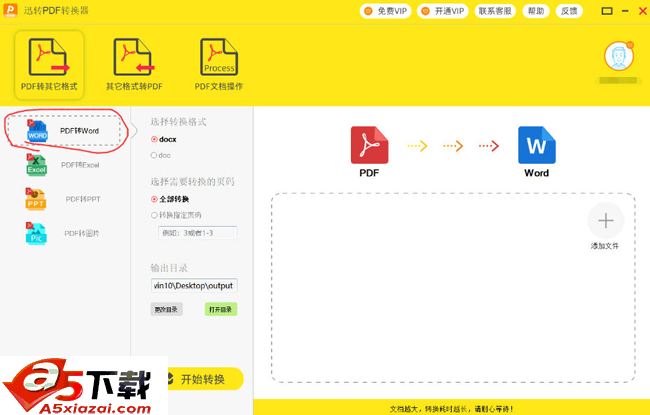650x415 pixels.
Task: Select the docx output format
Action: [164, 139]
